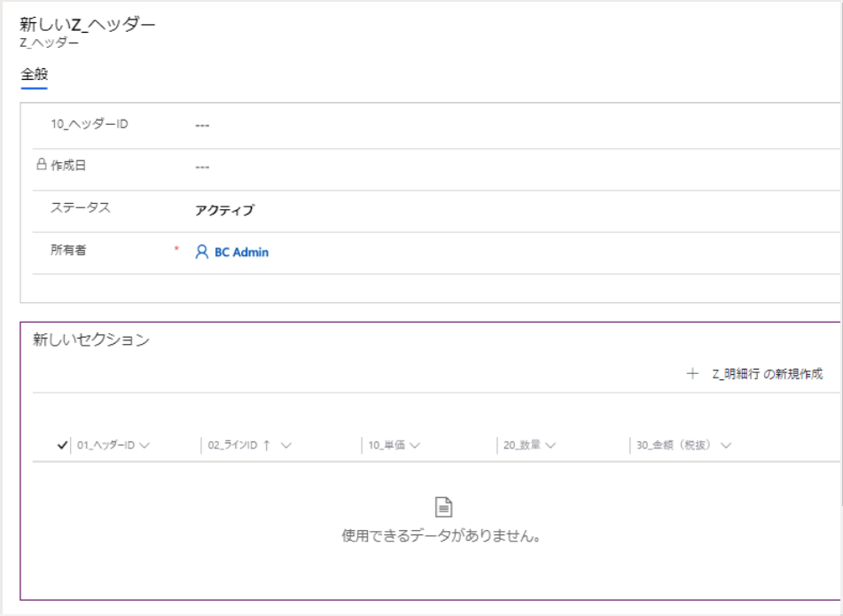Toggle the select-all checkmark in the grid header
Viewport: 843px width, 616px height.
coord(62,445)
